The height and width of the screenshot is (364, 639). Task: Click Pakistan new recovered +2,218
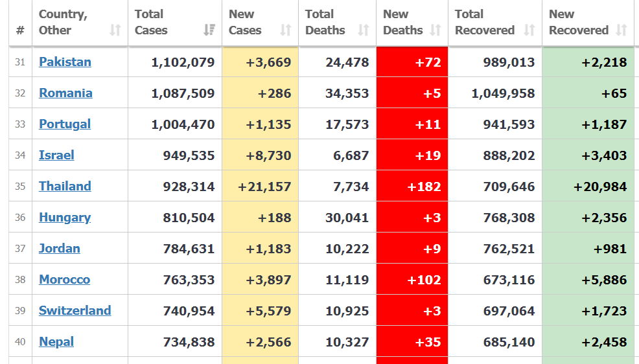click(x=605, y=62)
